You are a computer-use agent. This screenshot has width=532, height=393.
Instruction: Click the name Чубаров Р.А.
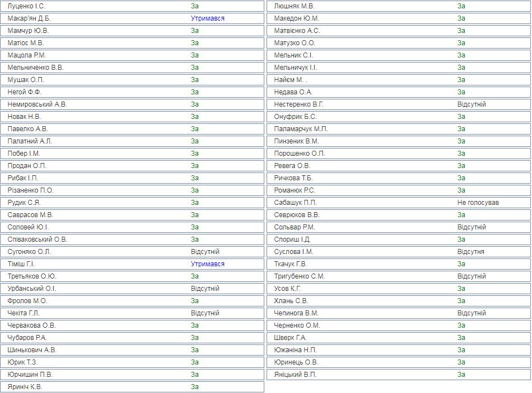[x=27, y=338]
